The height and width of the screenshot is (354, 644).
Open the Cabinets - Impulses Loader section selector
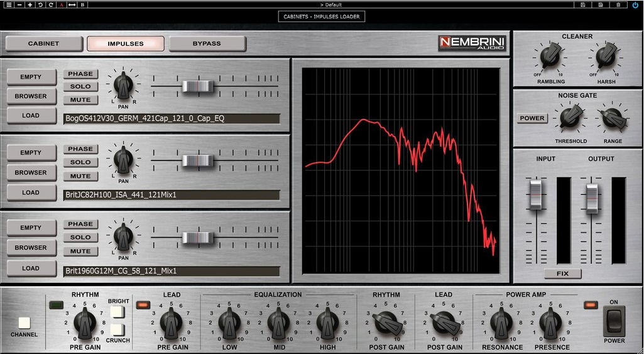[x=322, y=17]
